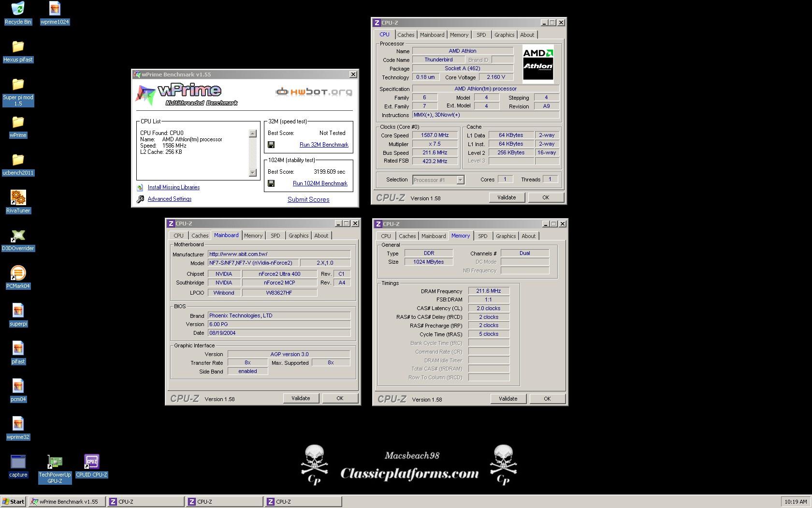Viewport: 812px width, 508px height.
Task: Open Graphics tab in Mainboard CPU-Z window
Action: 298,236
